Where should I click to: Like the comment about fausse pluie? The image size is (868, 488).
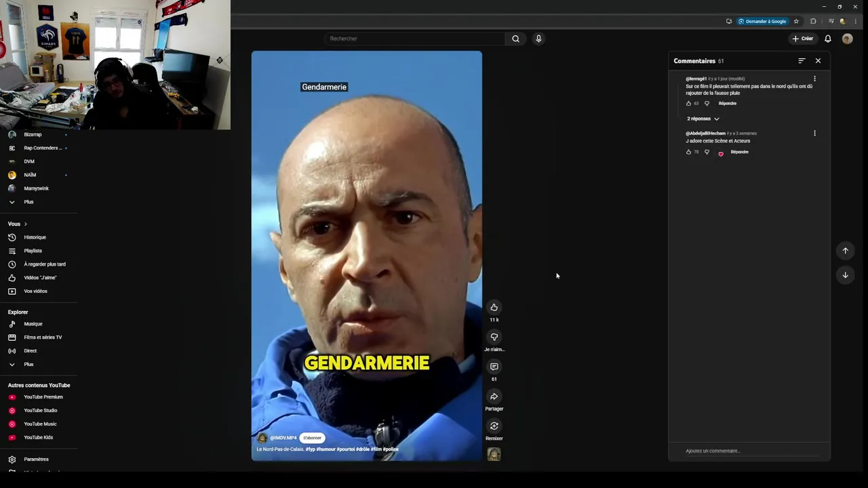pyautogui.click(x=688, y=104)
